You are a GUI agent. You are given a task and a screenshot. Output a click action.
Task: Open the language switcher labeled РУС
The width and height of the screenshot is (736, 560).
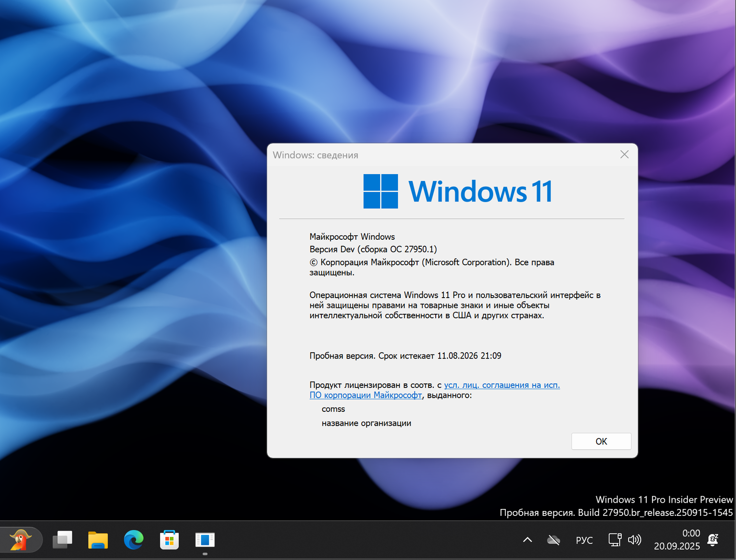coord(584,539)
